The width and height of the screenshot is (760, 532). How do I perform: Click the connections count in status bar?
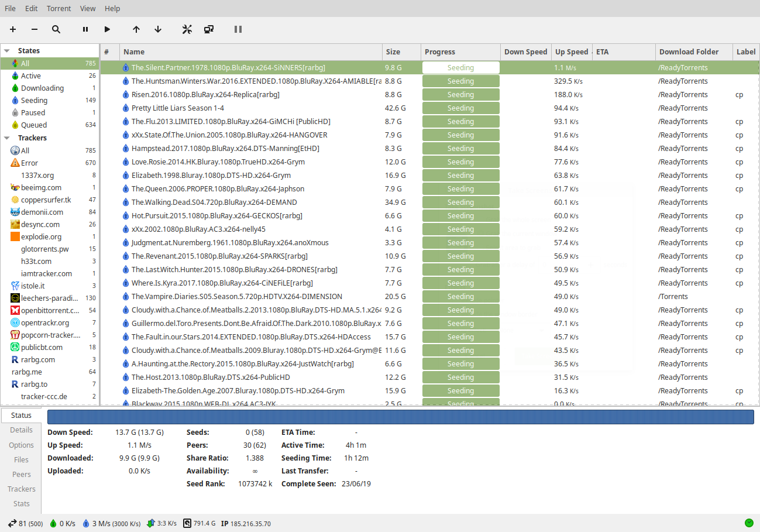tap(25, 523)
